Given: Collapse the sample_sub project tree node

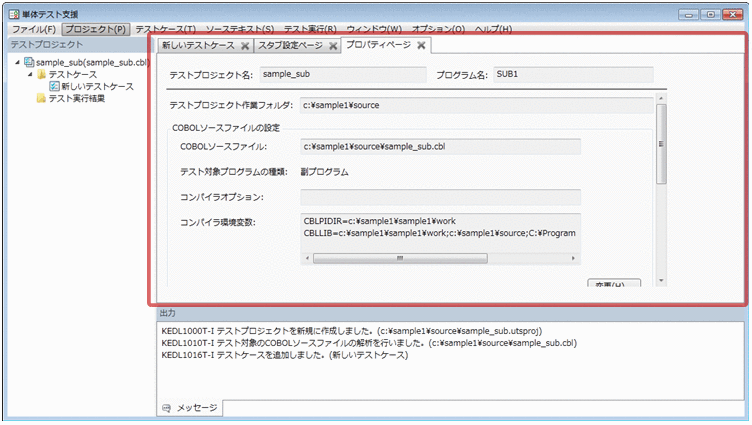Looking at the screenshot, I should point(17,62).
